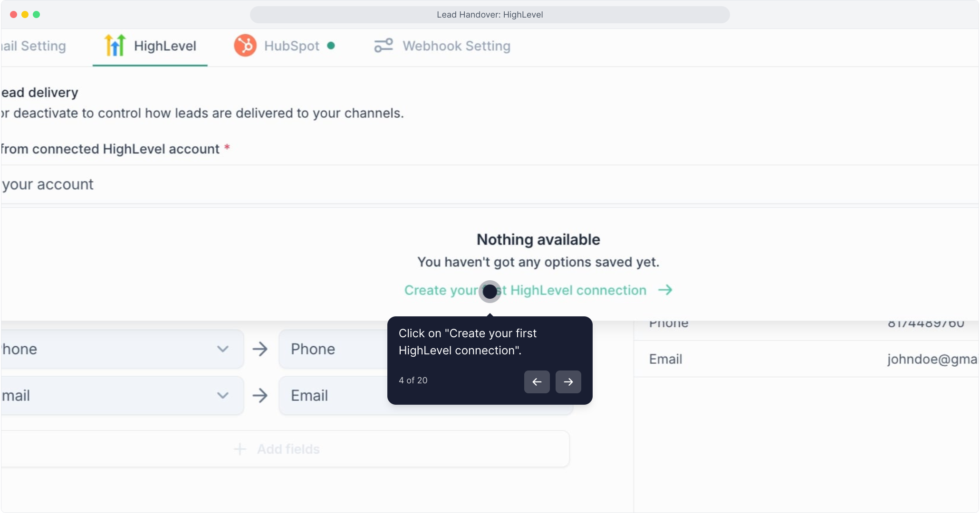Screen dimensions: 980x513
Task: Click the HighLevel logo icon in tab
Action: pos(115,46)
